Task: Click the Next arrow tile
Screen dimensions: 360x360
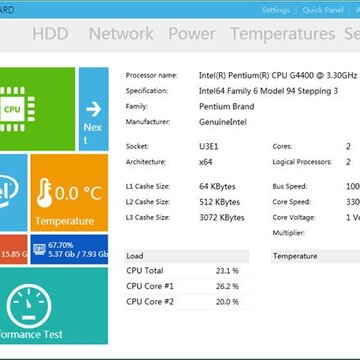Action: [94, 109]
